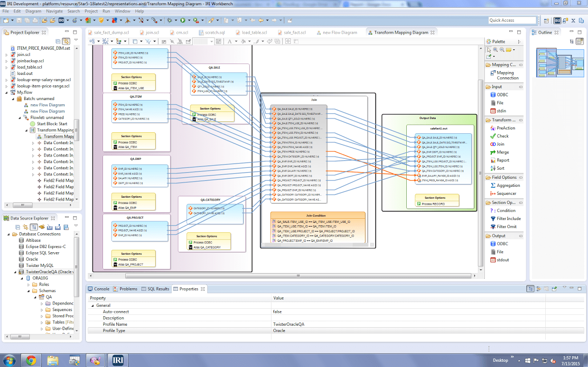Open the SQL Results tab
The width and height of the screenshot is (588, 367).
tap(155, 289)
